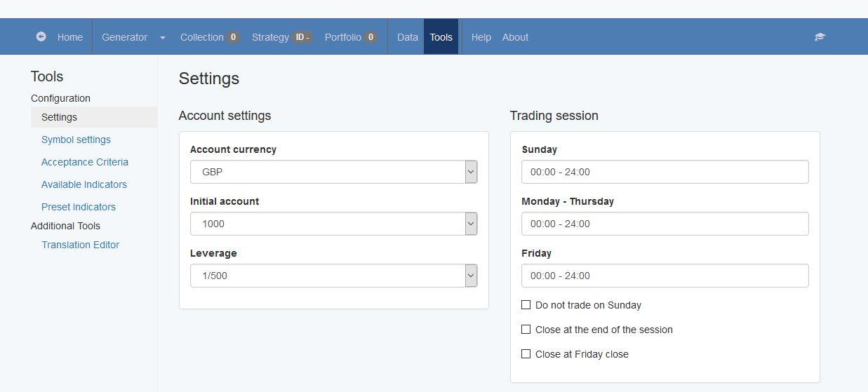Open the Translation Editor tool
The width and height of the screenshot is (868, 392).
[x=81, y=245]
